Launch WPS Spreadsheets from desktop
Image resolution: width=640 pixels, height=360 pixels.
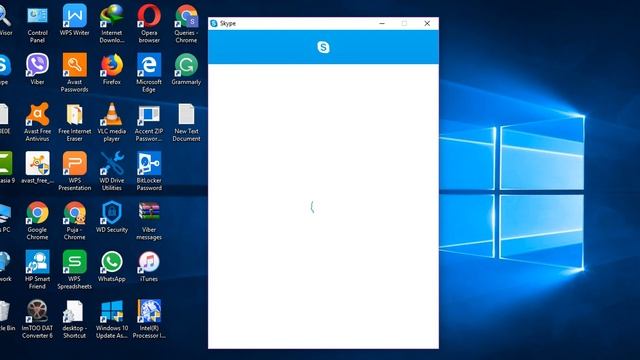(75, 262)
